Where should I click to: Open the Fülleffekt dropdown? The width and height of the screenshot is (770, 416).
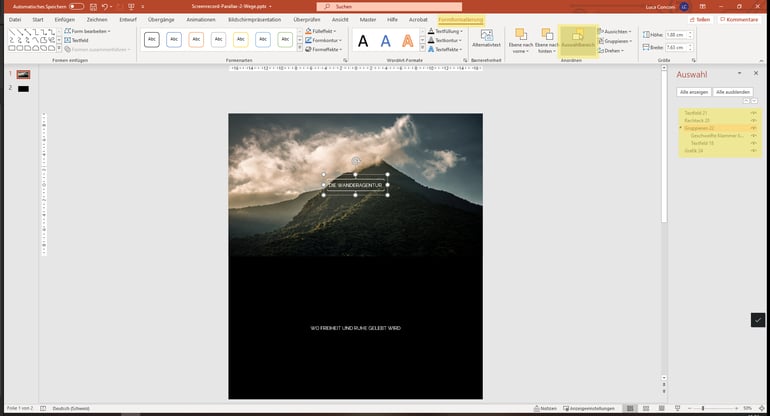pyautogui.click(x=321, y=31)
